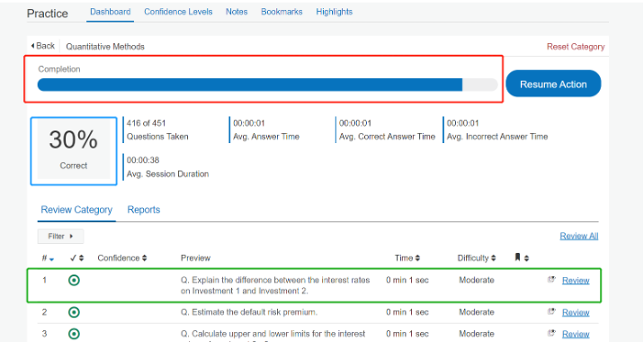This screenshot has width=644, height=342.
Task: Click the note icon beside question 3's Review link
Action: click(x=551, y=333)
